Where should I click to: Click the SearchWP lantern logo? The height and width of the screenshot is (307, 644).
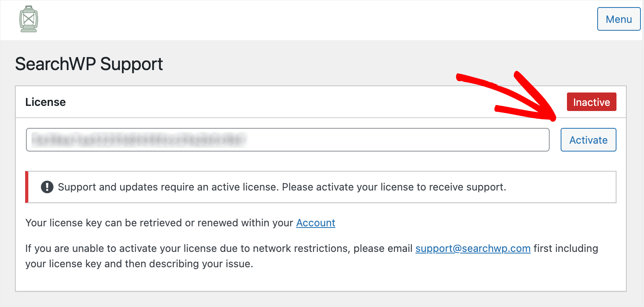click(29, 19)
